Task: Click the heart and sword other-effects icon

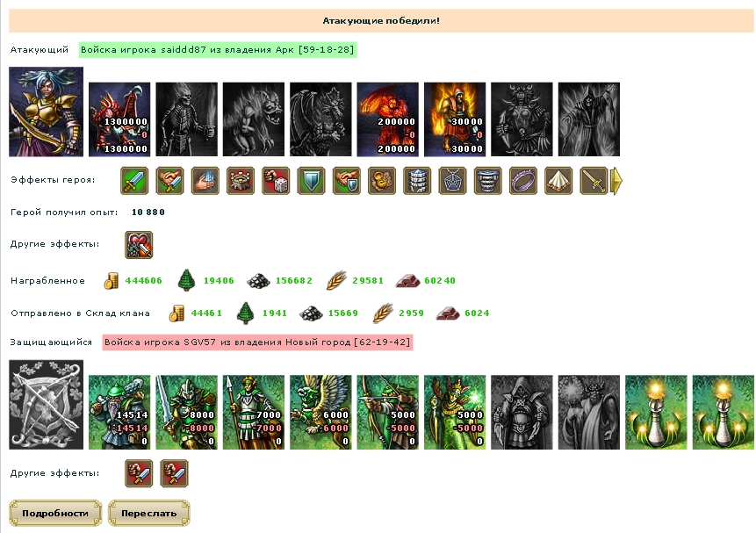Action: tap(139, 245)
